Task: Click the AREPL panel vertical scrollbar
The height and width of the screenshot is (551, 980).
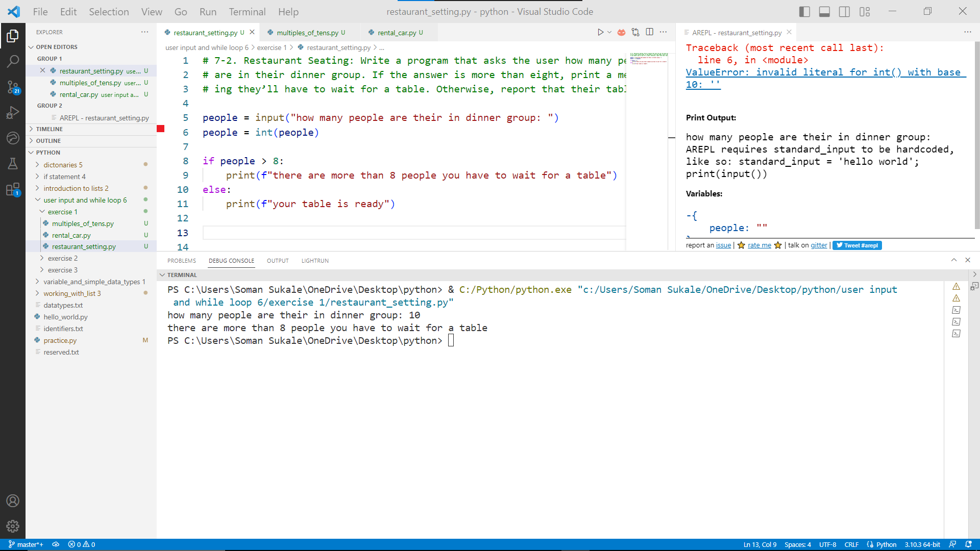Action: tap(976, 138)
